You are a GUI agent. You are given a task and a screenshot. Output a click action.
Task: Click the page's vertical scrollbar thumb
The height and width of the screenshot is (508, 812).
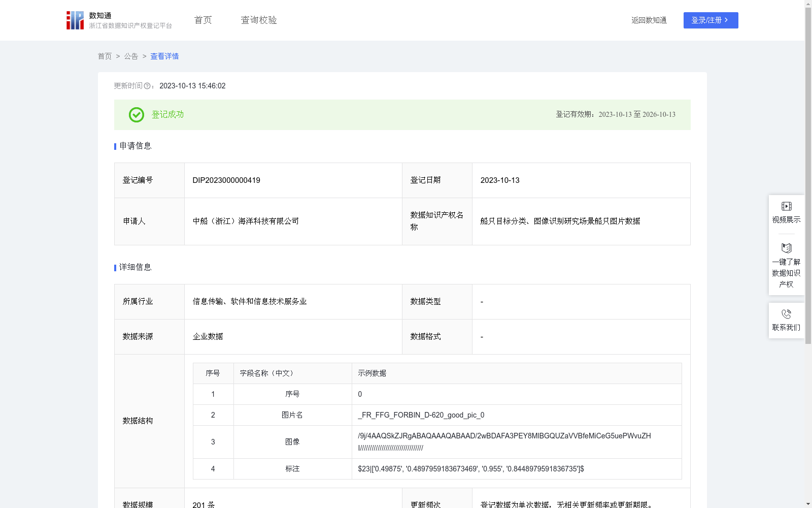point(808,175)
